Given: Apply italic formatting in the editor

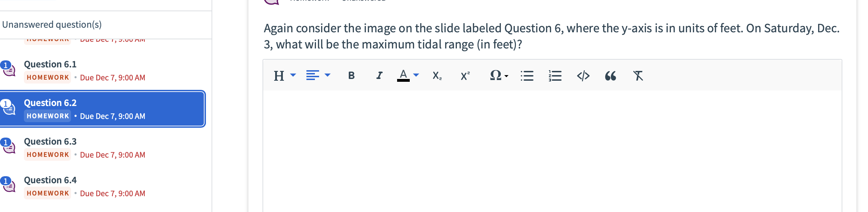Looking at the screenshot, I should [x=379, y=75].
